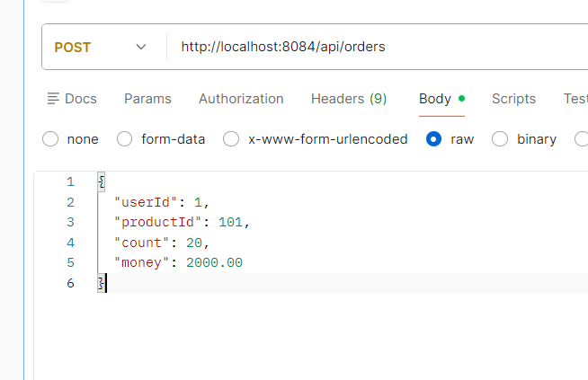Select the raw body type radio
588x380 pixels.
(434, 139)
